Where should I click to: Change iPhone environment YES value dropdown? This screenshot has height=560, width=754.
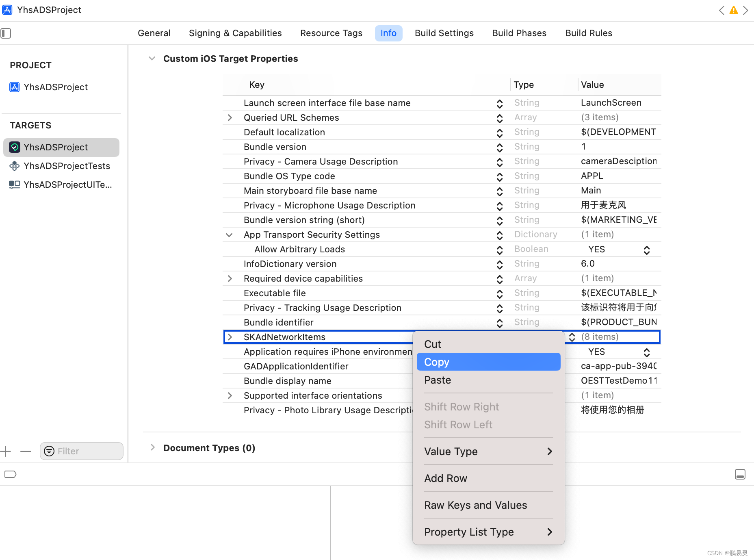646,352
